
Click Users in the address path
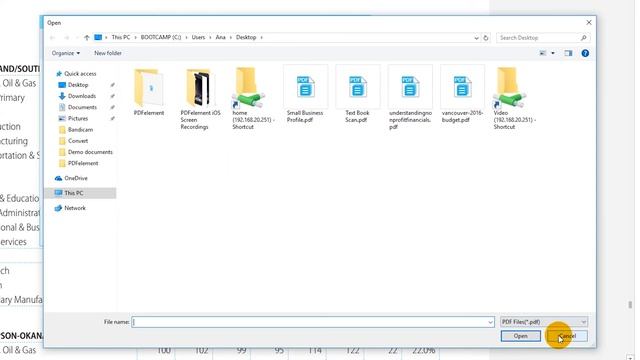[198, 37]
